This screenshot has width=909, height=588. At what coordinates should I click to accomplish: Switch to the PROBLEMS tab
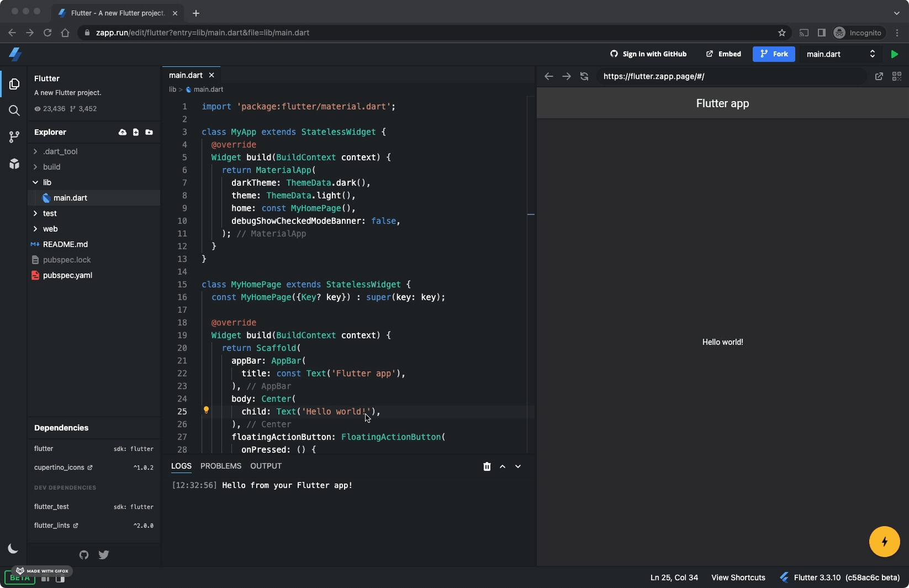(221, 466)
